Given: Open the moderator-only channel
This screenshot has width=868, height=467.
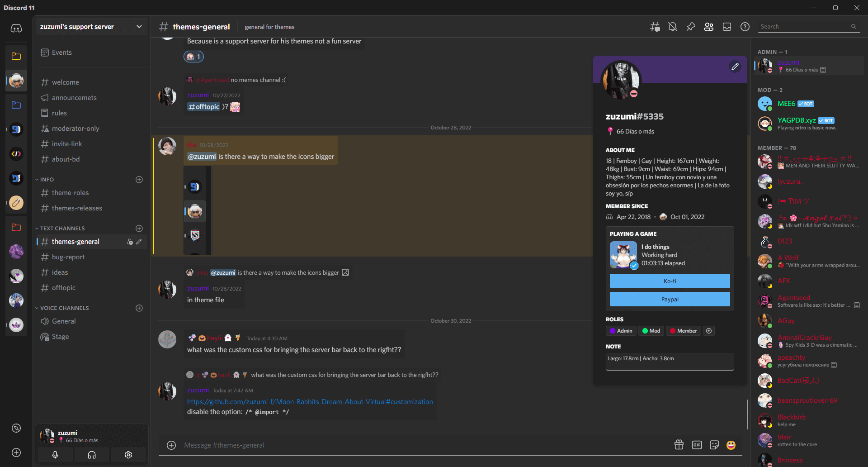Looking at the screenshot, I should [91, 129].
